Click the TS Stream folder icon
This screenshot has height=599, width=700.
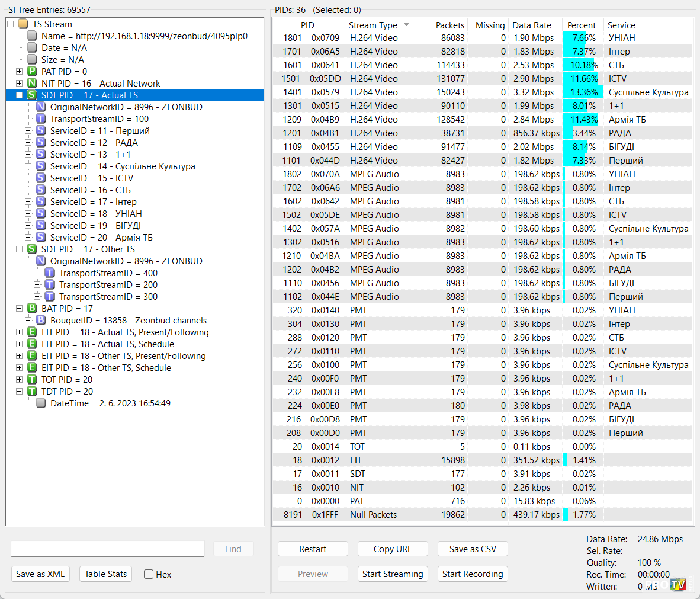tap(23, 24)
